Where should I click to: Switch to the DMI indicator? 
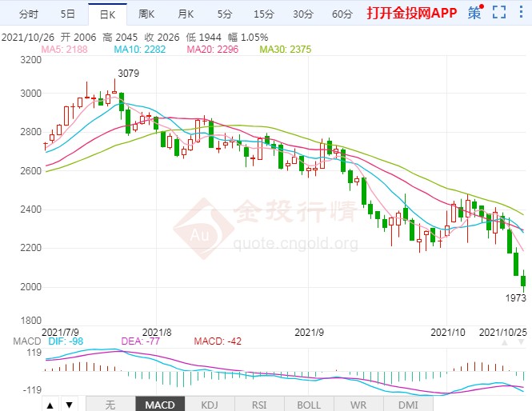pyautogui.click(x=408, y=405)
